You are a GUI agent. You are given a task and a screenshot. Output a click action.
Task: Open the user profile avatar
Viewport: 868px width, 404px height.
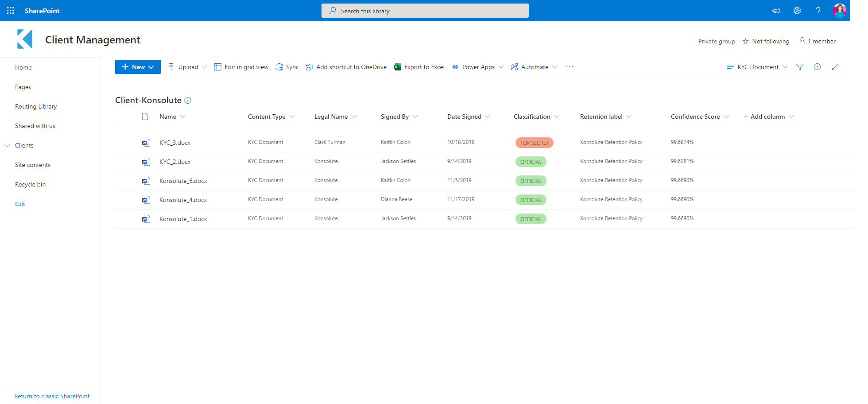(x=839, y=11)
